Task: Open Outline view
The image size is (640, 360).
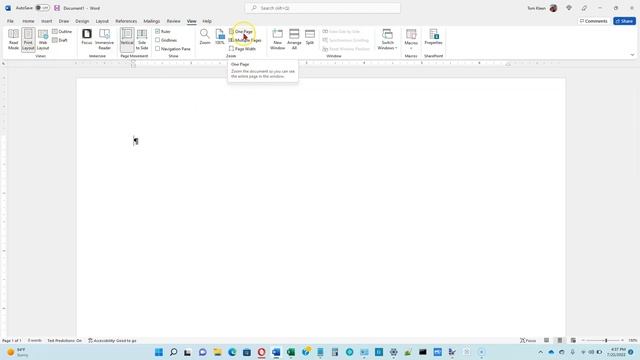Action: 62,31
